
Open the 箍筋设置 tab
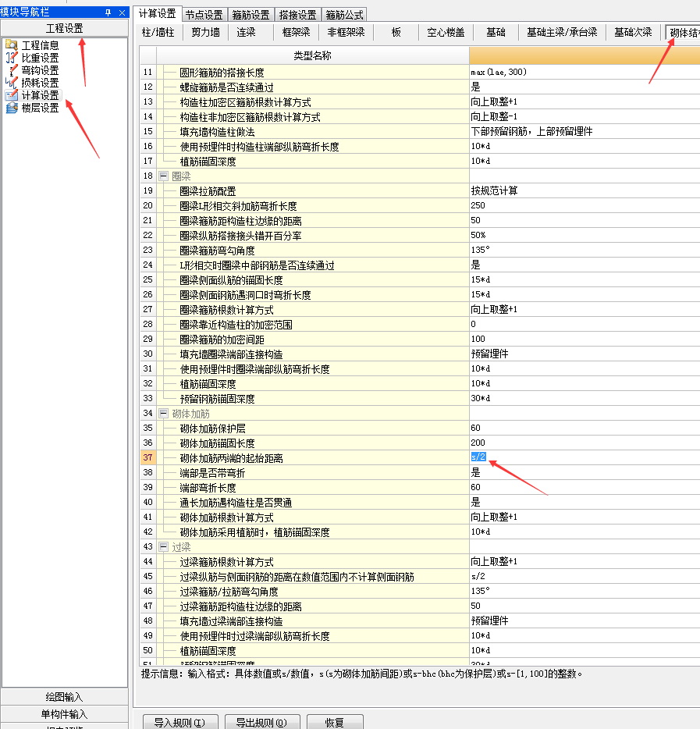click(x=251, y=15)
